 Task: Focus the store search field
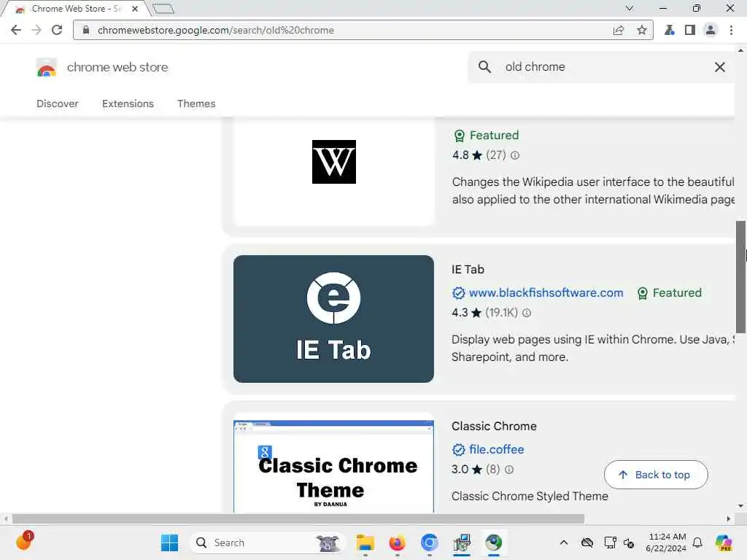click(603, 66)
